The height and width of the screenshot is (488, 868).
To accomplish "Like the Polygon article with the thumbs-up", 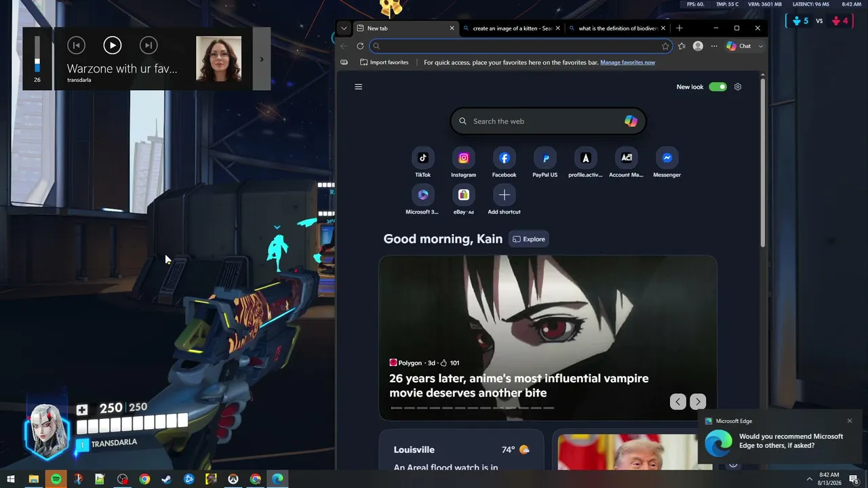I will coord(443,363).
